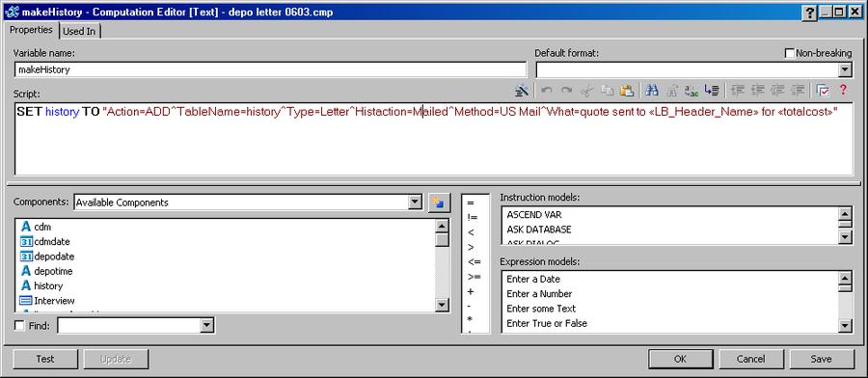Viewport: 868px width, 378px height.
Task: Click the third comment-block lines icon
Action: [x=777, y=91]
